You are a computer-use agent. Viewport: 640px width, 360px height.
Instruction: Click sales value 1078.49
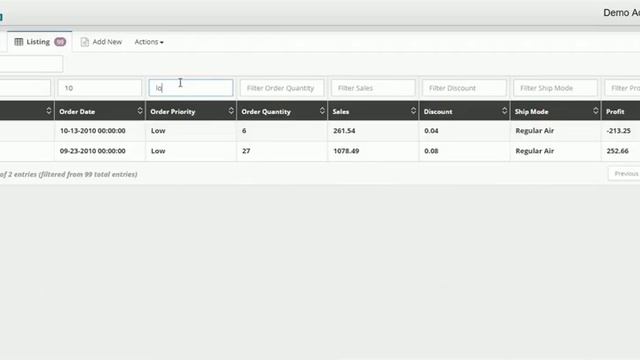point(346,151)
